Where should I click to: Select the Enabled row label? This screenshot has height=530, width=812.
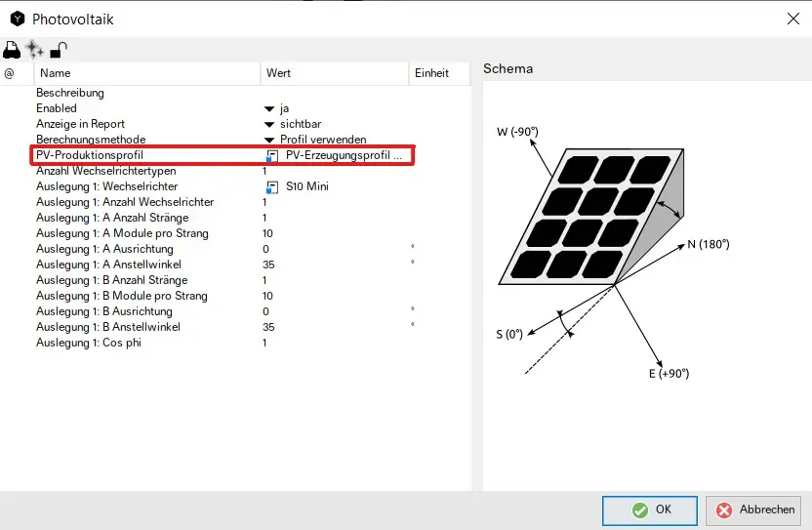pyautogui.click(x=57, y=108)
